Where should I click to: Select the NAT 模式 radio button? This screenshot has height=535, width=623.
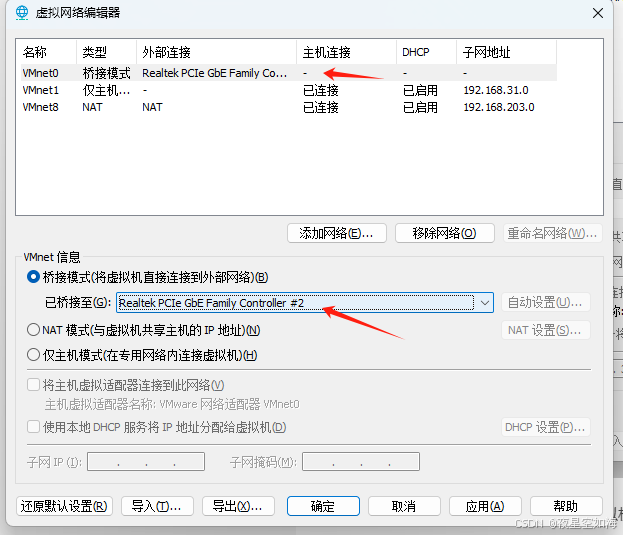tap(33, 330)
